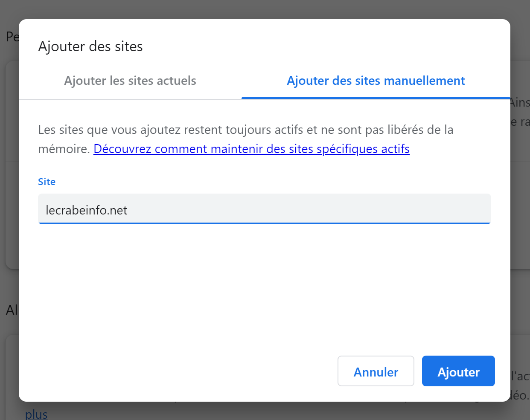The width and height of the screenshot is (530, 420).
Task: Cancel with the Annuler button
Action: coord(376,371)
